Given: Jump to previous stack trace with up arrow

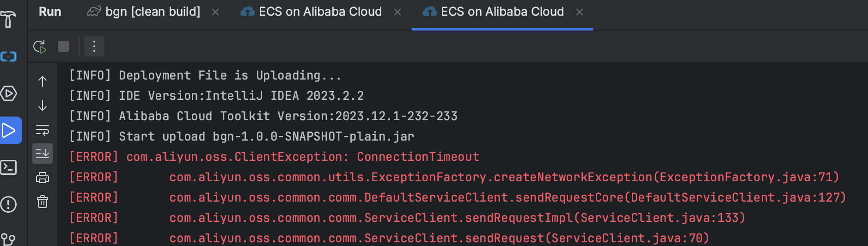Looking at the screenshot, I should pos(43,81).
